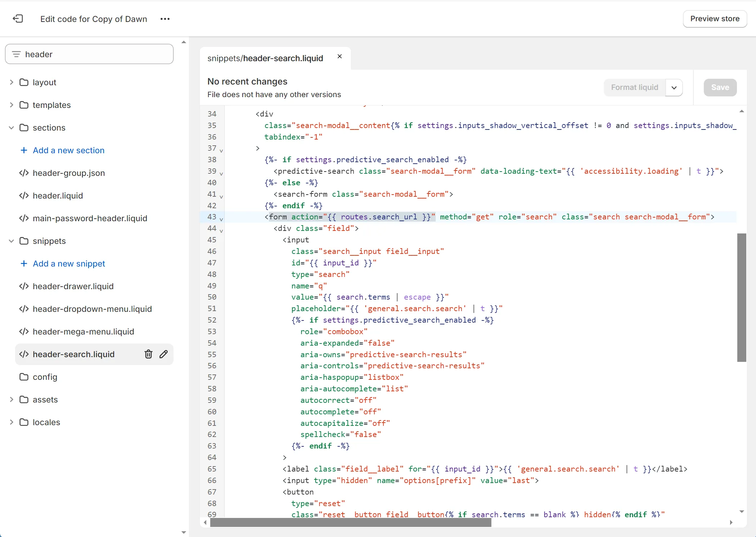This screenshot has width=756, height=537.
Task: Open header.liquid file
Action: coord(58,196)
